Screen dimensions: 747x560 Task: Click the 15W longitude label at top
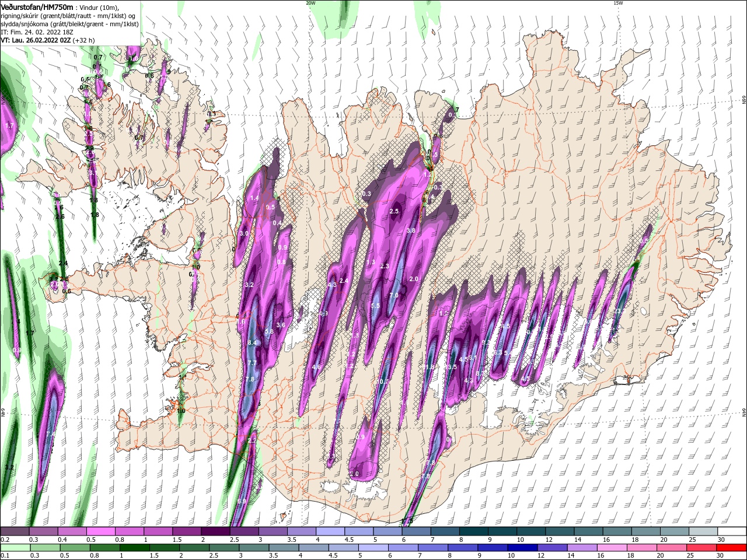617,3
